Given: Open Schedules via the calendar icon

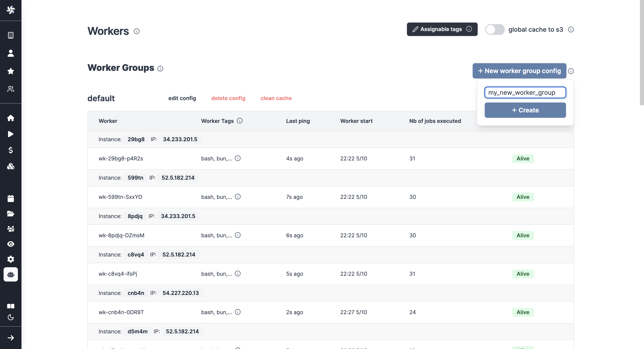Looking at the screenshot, I should click(11, 198).
